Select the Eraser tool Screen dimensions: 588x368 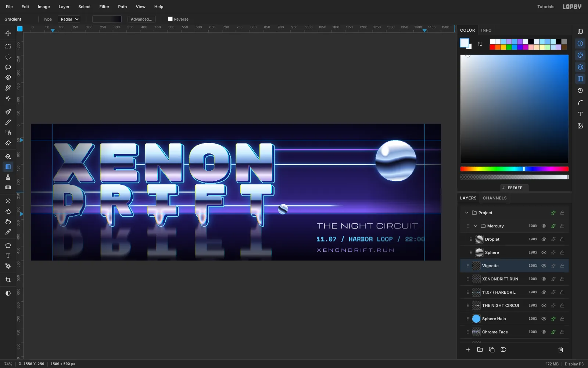[8, 143]
